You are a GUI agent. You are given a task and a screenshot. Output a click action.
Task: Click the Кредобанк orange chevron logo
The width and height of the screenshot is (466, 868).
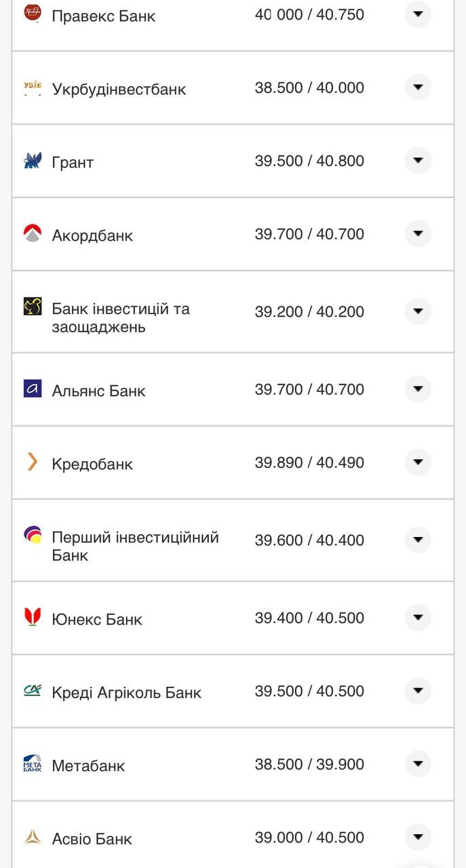tap(33, 462)
